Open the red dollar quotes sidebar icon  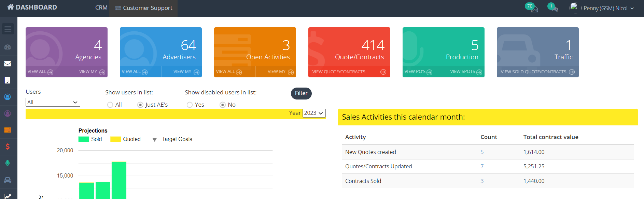point(8,147)
